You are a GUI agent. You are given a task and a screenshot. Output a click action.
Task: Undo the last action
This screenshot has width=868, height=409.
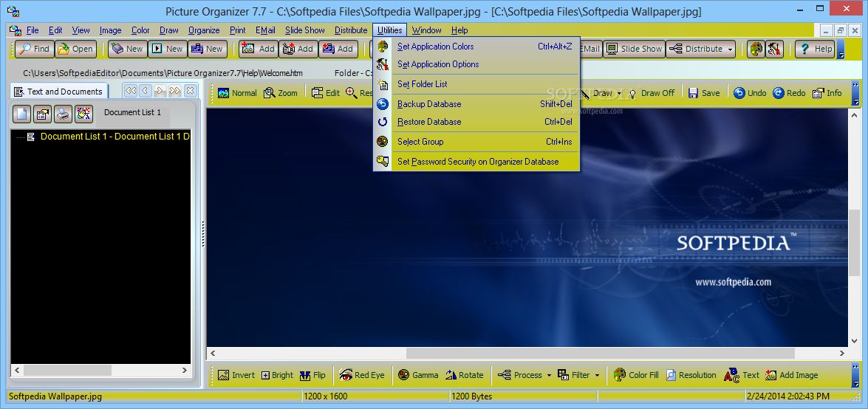[750, 93]
